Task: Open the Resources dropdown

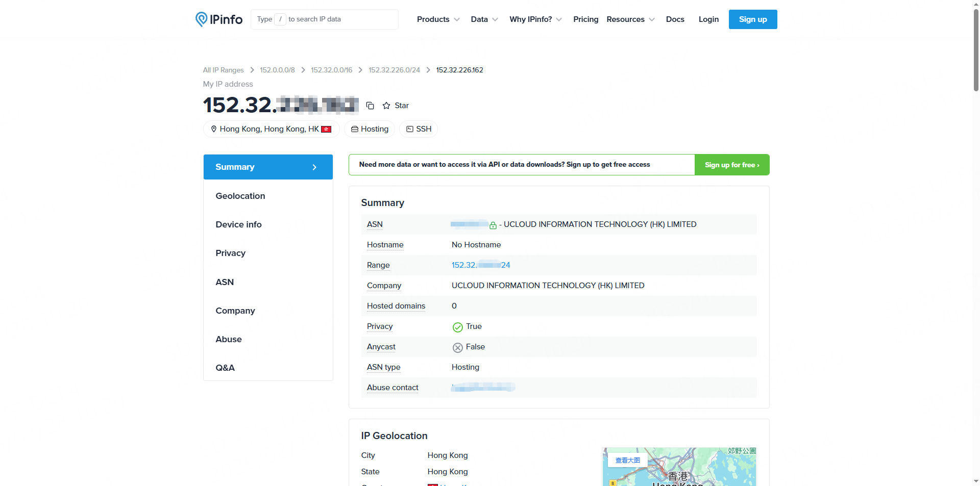Action: (630, 19)
